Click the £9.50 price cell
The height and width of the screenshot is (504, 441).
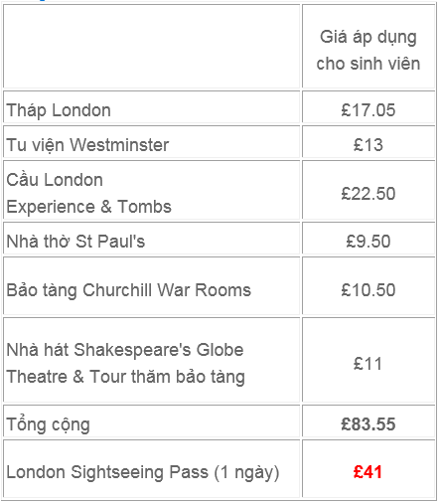[x=368, y=239]
